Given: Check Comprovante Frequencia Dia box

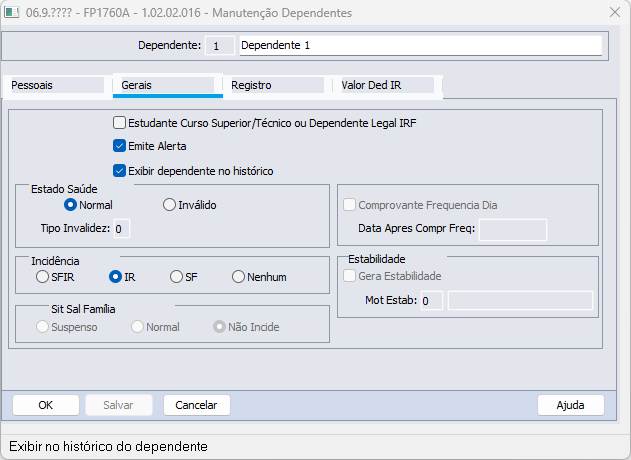Looking at the screenshot, I should click(349, 205).
